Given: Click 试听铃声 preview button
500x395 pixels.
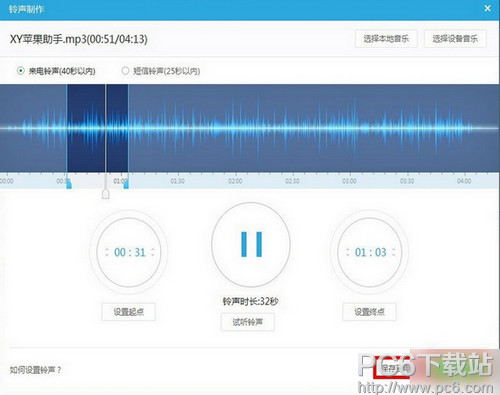Looking at the screenshot, I should click(248, 322).
